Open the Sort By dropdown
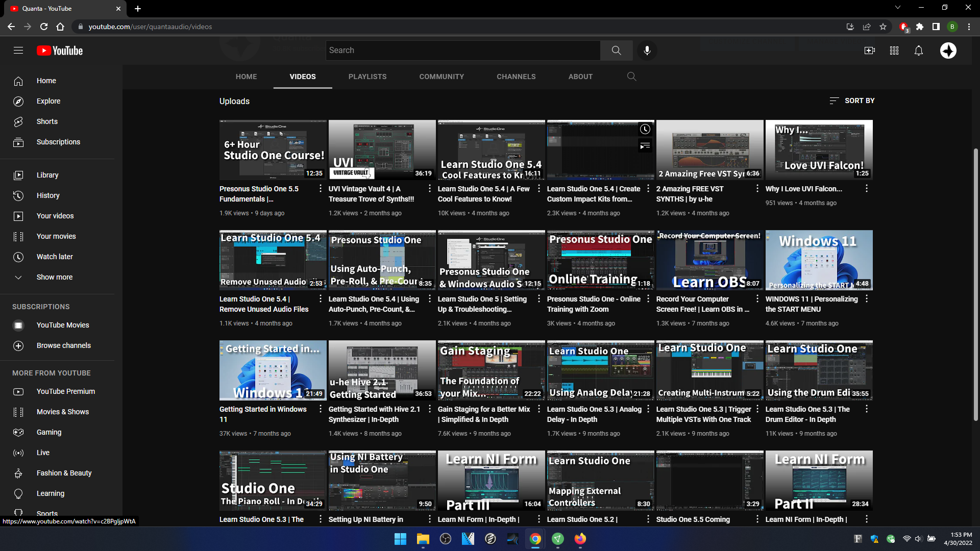The width and height of the screenshot is (980, 551). coord(852,101)
